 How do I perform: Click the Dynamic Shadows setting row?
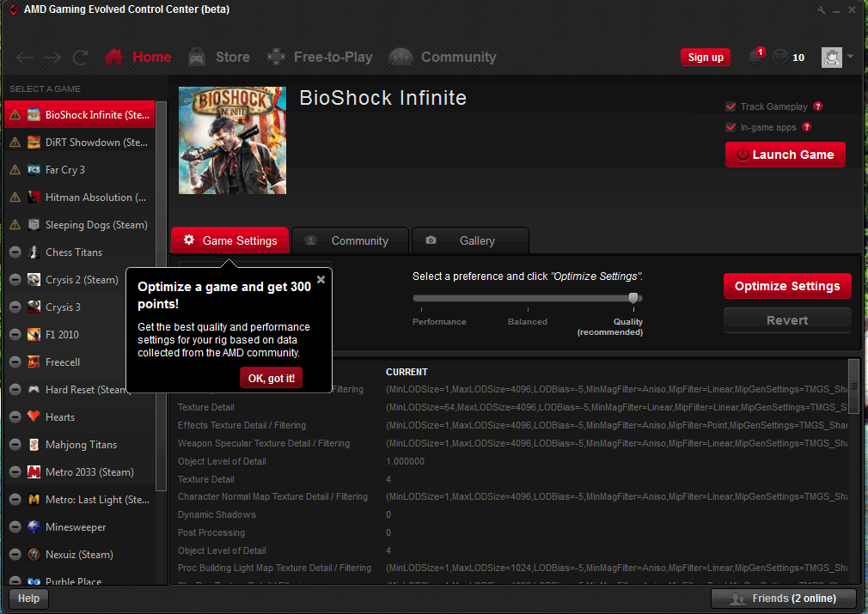512,514
